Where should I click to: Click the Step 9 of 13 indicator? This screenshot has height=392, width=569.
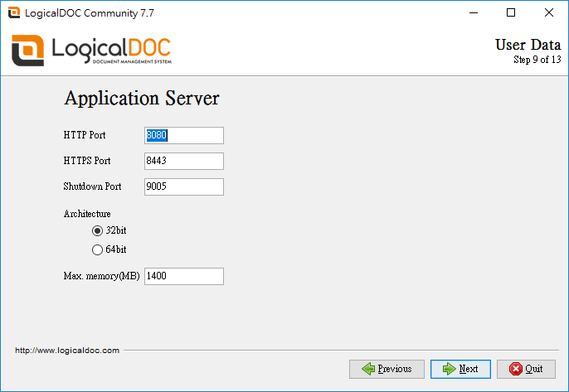[537, 60]
